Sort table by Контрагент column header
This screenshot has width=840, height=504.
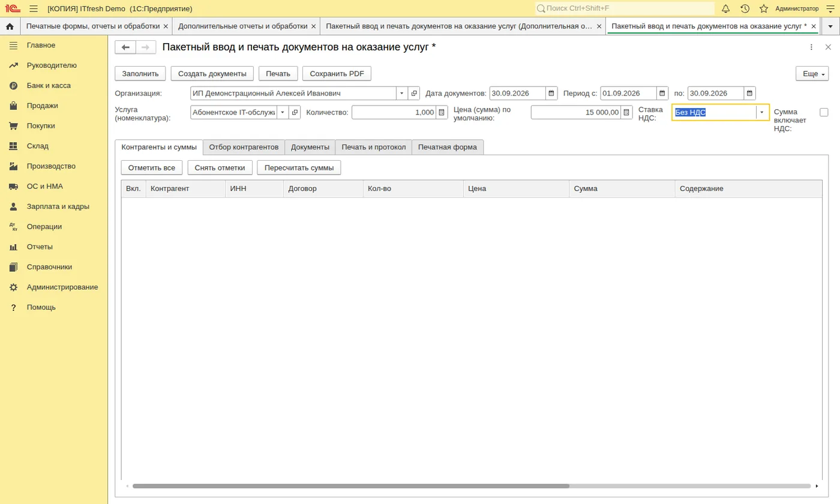coord(185,188)
